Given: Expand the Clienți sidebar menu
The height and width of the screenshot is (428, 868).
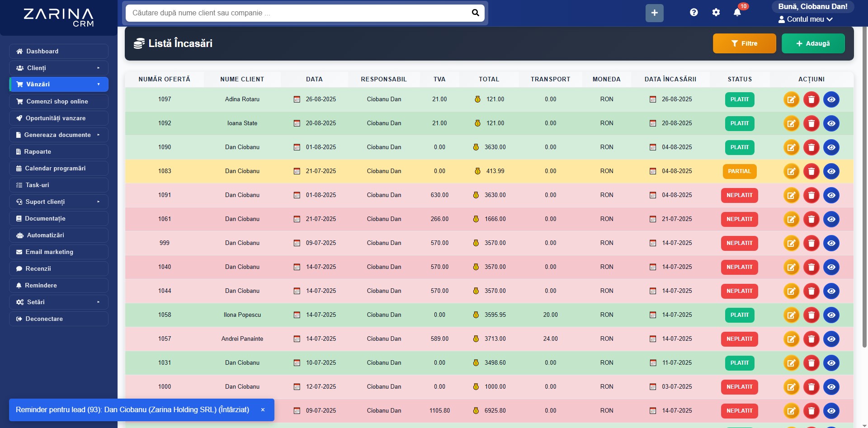Looking at the screenshot, I should pyautogui.click(x=59, y=68).
